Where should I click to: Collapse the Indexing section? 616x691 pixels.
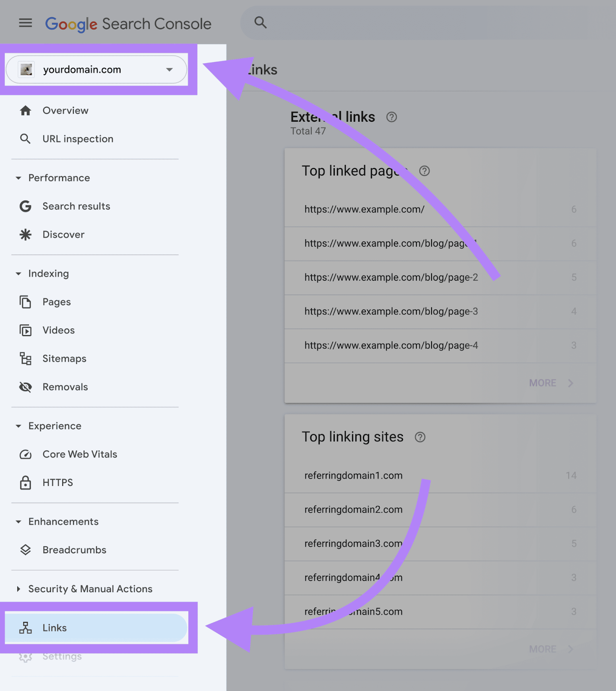(x=19, y=274)
